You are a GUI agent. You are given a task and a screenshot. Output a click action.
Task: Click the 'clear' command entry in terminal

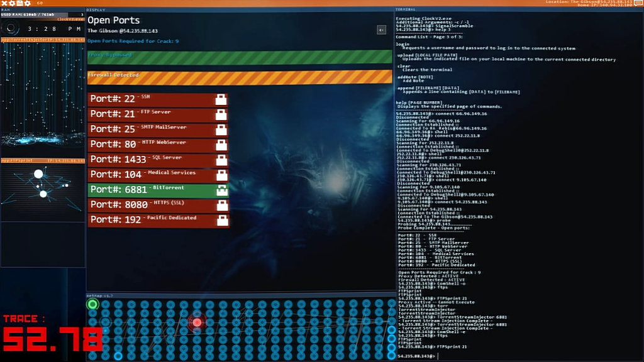(404, 66)
